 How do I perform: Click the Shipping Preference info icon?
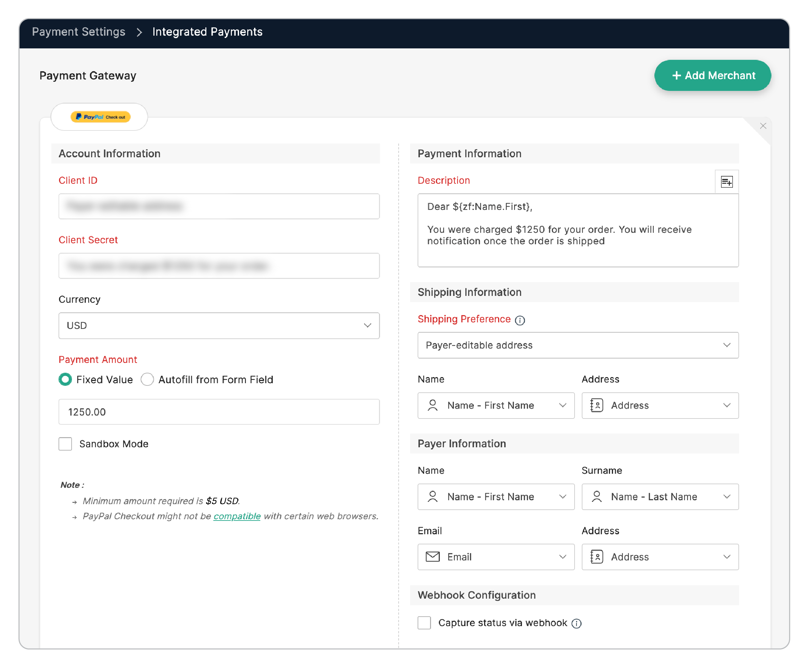click(520, 320)
